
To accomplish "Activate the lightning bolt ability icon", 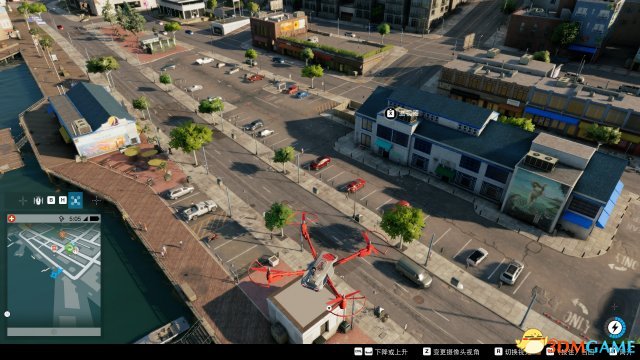I will pos(615,327).
